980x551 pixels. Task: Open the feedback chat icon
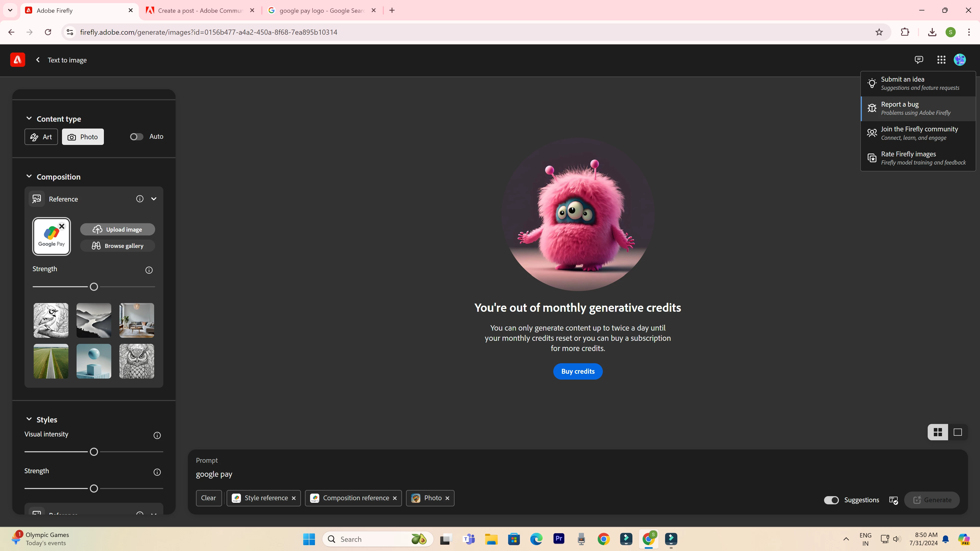[x=919, y=60]
